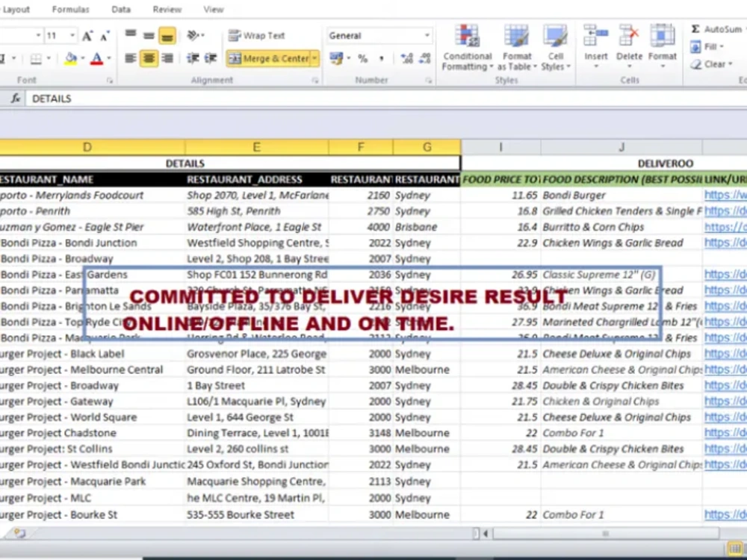Click the AutoSum sigma icon

tap(695, 29)
